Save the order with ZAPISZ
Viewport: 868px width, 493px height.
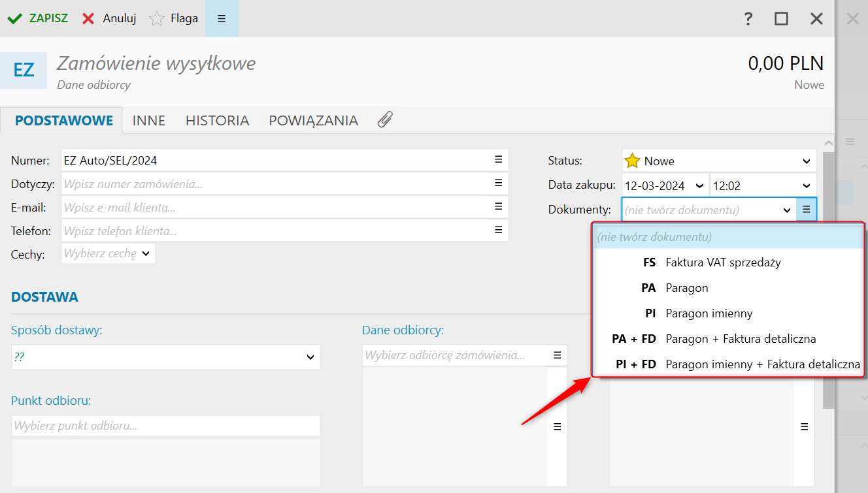pos(38,18)
